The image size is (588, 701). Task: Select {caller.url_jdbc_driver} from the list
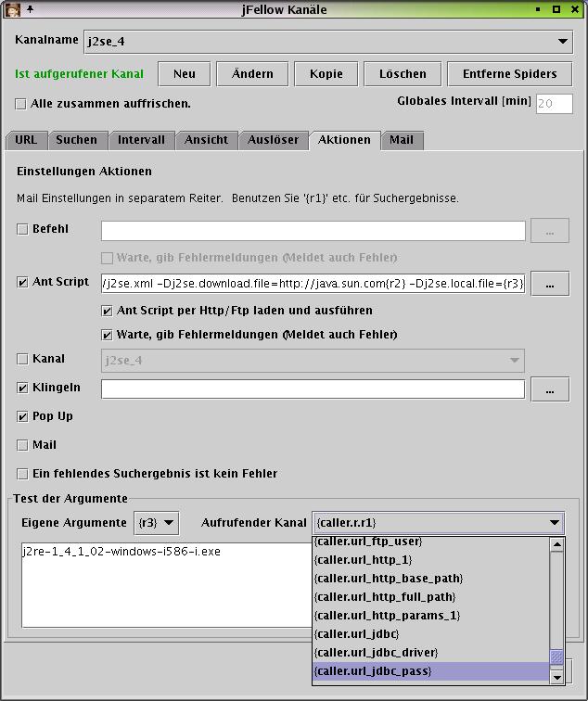pyautogui.click(x=377, y=653)
